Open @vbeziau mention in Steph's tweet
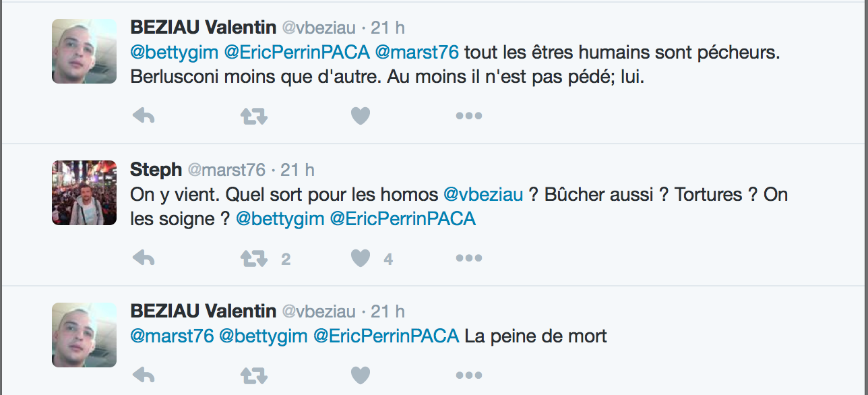The width and height of the screenshot is (868, 395). (483, 195)
